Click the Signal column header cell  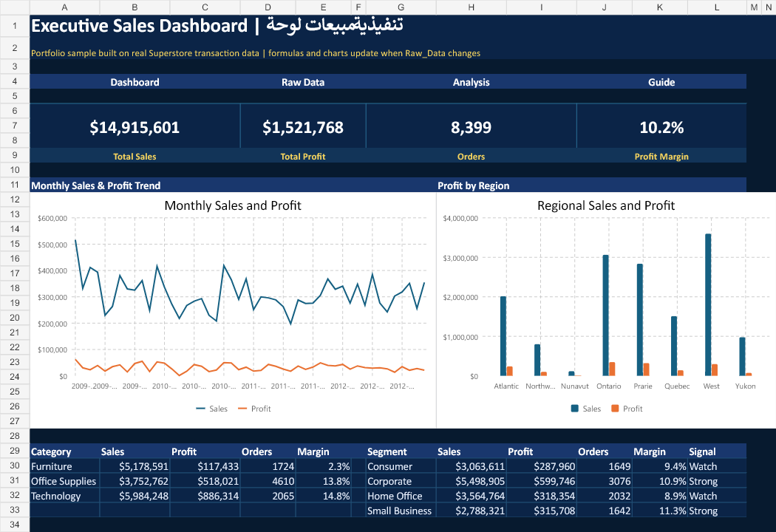pos(717,451)
